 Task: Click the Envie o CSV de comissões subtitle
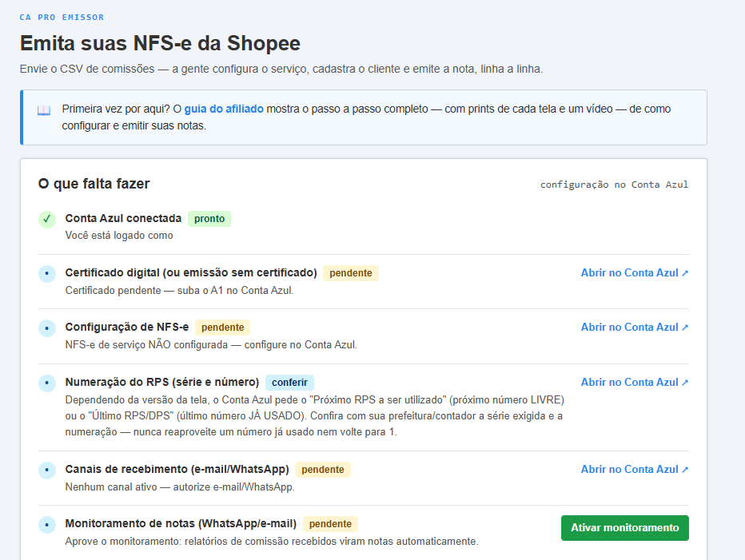pos(281,69)
